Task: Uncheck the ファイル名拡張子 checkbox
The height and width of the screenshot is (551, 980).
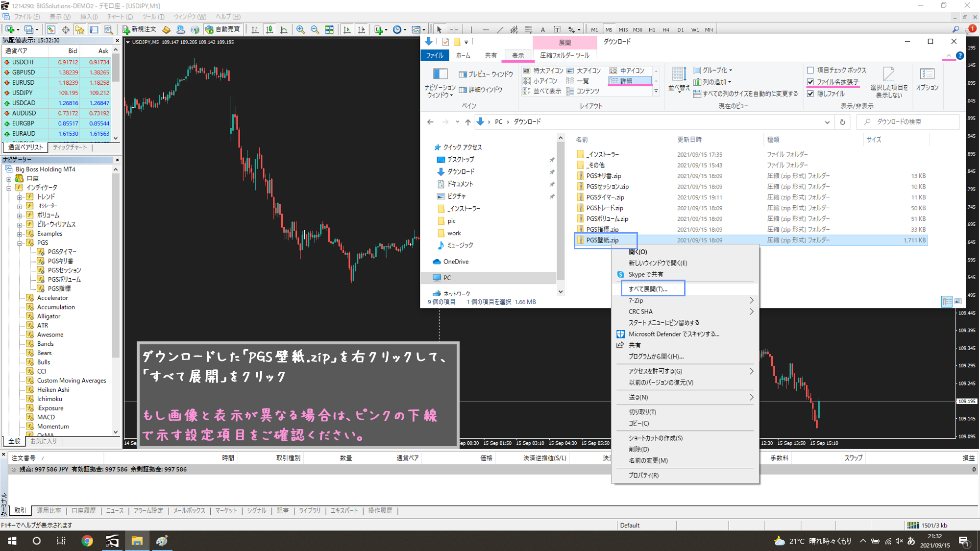Action: (810, 82)
